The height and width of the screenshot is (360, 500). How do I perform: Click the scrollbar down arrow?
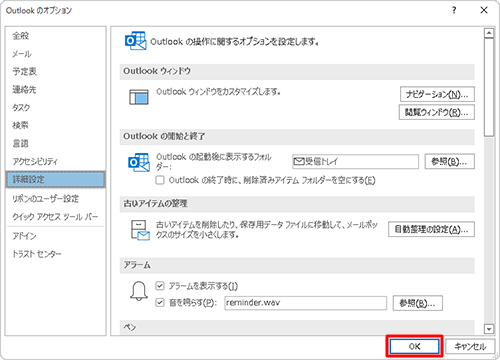coord(489,329)
